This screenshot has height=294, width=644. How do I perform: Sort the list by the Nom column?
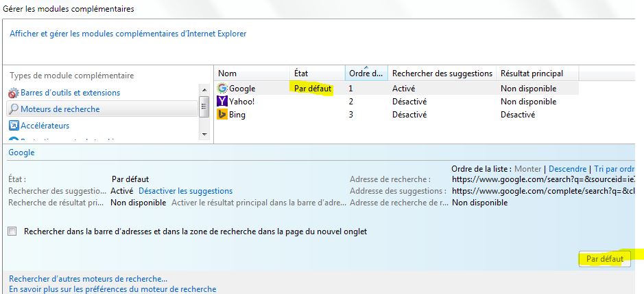[x=227, y=73]
